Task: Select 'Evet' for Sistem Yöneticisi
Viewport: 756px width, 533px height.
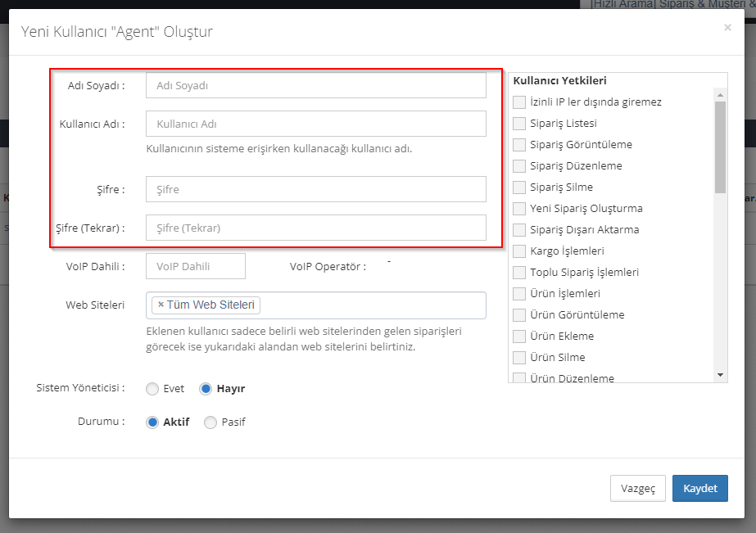Action: [x=152, y=389]
